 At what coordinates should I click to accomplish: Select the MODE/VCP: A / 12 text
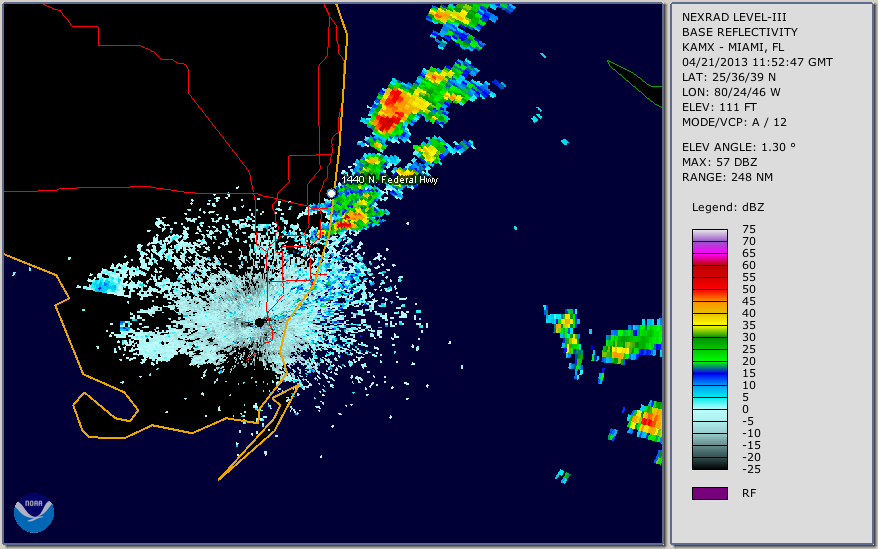734,122
